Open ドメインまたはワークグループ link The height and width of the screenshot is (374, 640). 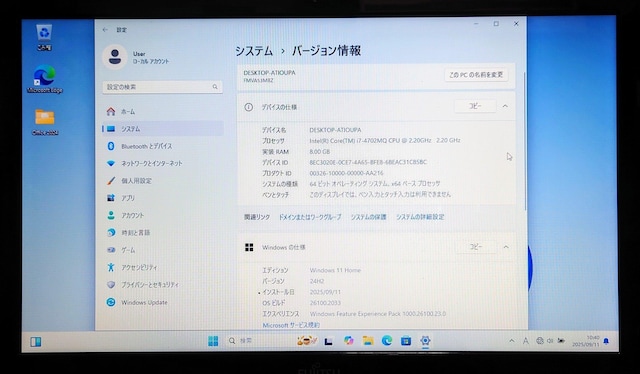(x=310, y=217)
